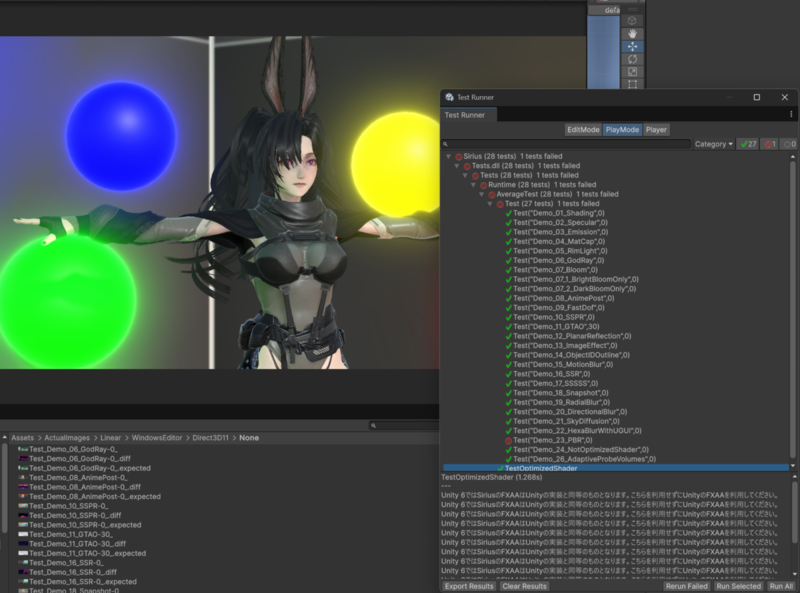
Task: Select the Scale tool in scene toolbar
Action: pos(632,72)
